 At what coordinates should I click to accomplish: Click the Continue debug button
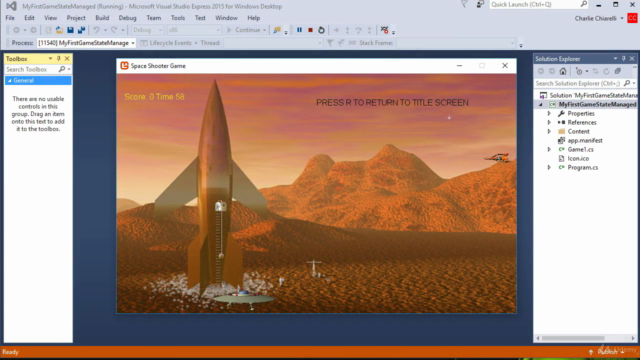[x=244, y=30]
